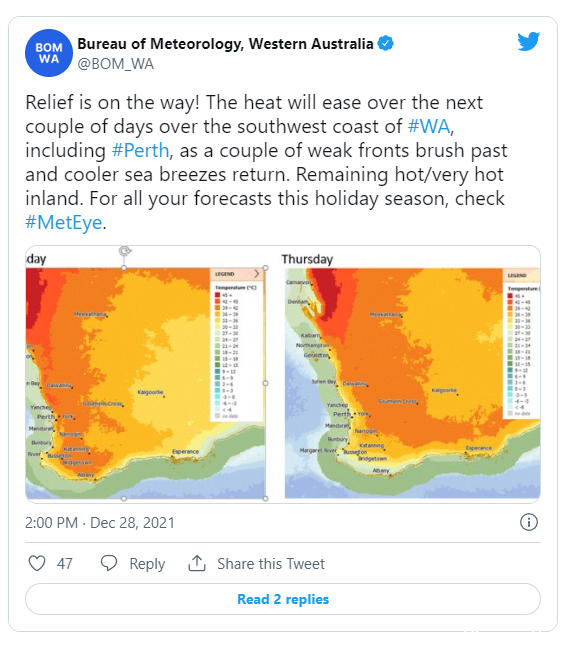Click the Share this Tweet text
Viewport: 573px width, 650px height.
(271, 564)
